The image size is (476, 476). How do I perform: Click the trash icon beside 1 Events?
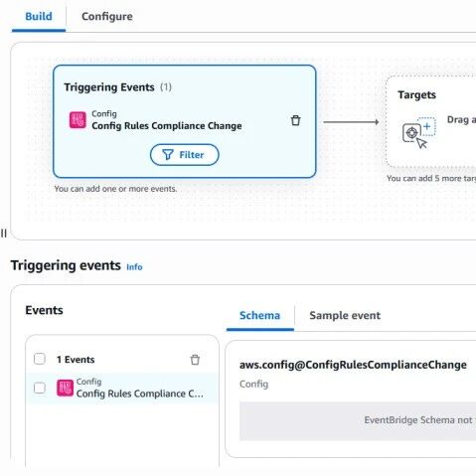(195, 360)
